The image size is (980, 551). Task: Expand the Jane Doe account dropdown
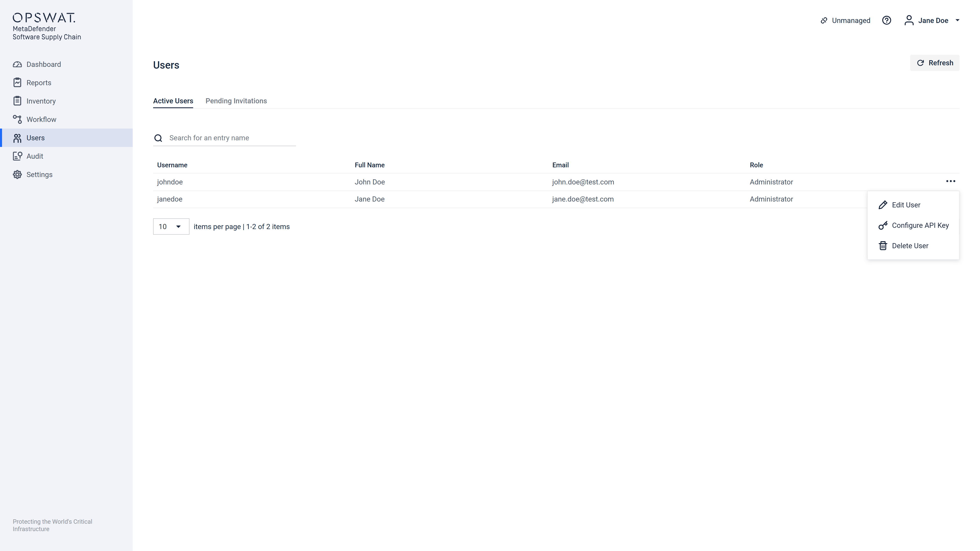[x=957, y=20]
